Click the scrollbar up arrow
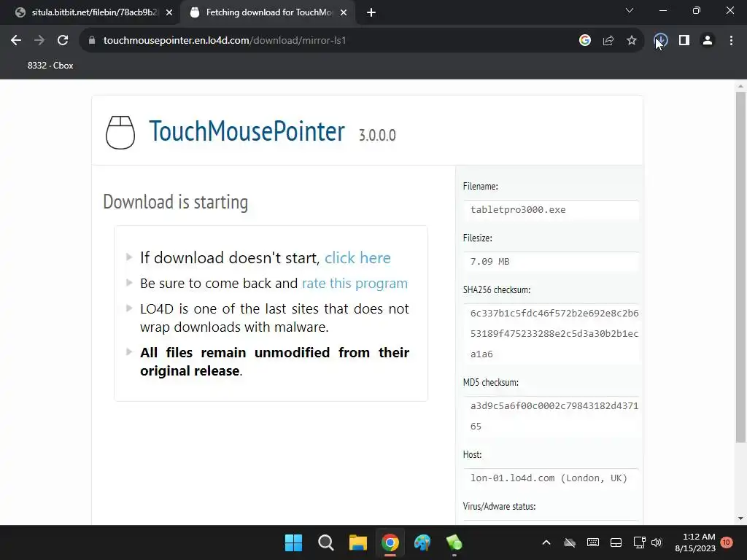 point(740,86)
